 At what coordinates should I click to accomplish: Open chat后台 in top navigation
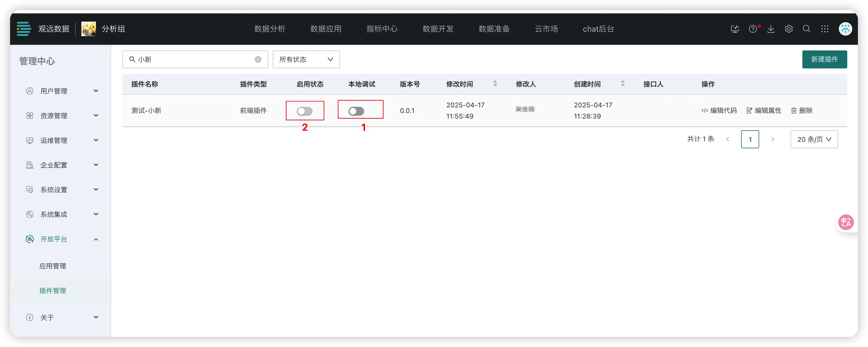[598, 29]
